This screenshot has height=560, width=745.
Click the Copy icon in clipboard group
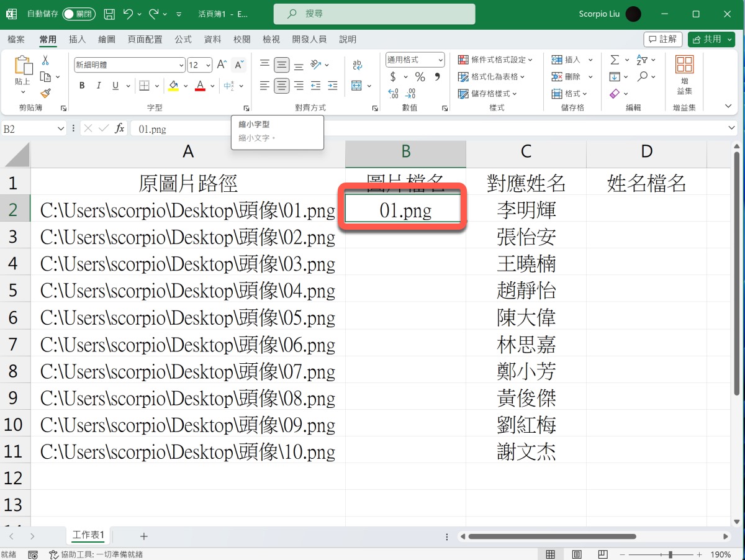(45, 77)
